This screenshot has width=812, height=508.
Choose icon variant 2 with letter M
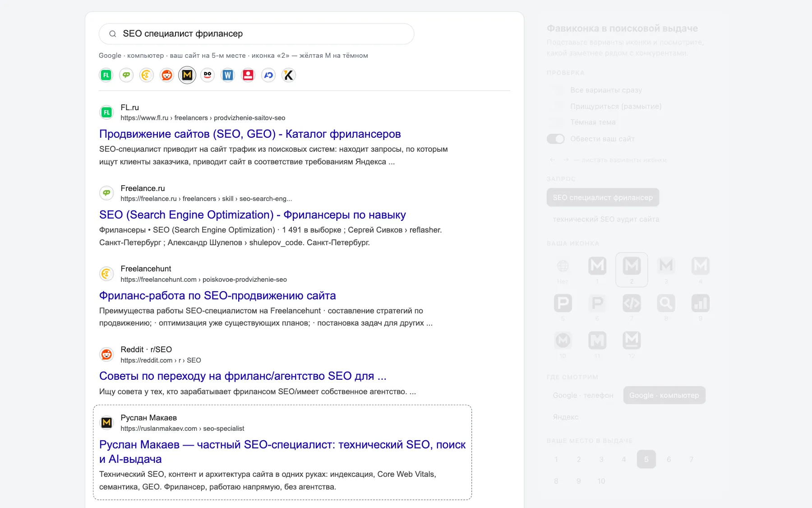pos(632,270)
